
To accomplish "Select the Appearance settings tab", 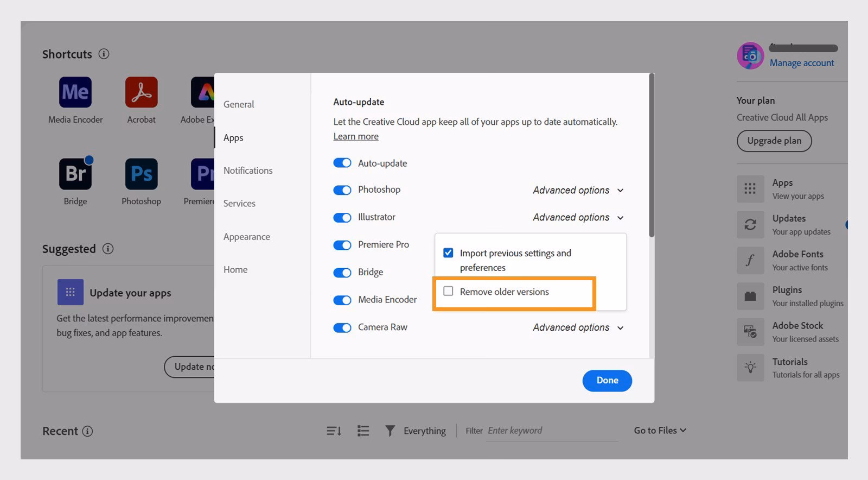I will (247, 237).
